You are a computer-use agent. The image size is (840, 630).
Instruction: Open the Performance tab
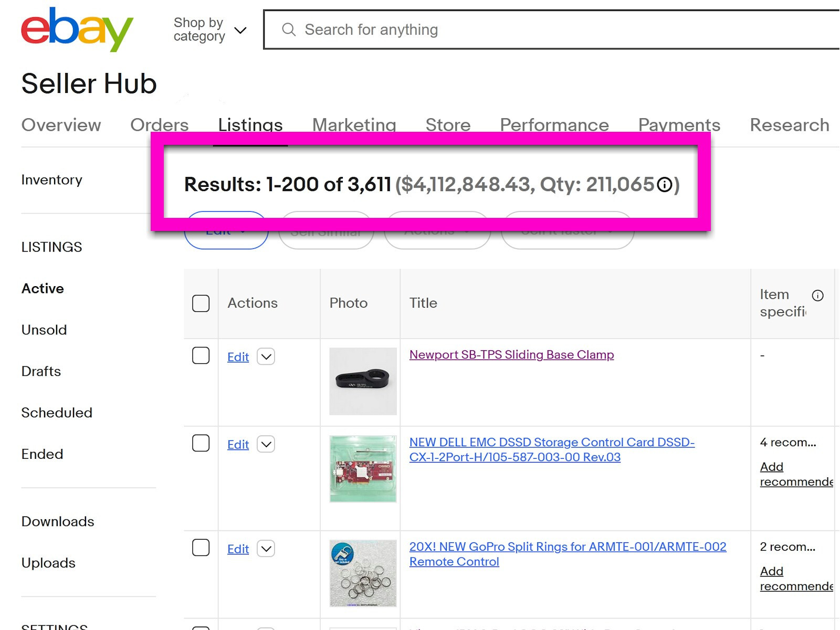click(x=554, y=125)
